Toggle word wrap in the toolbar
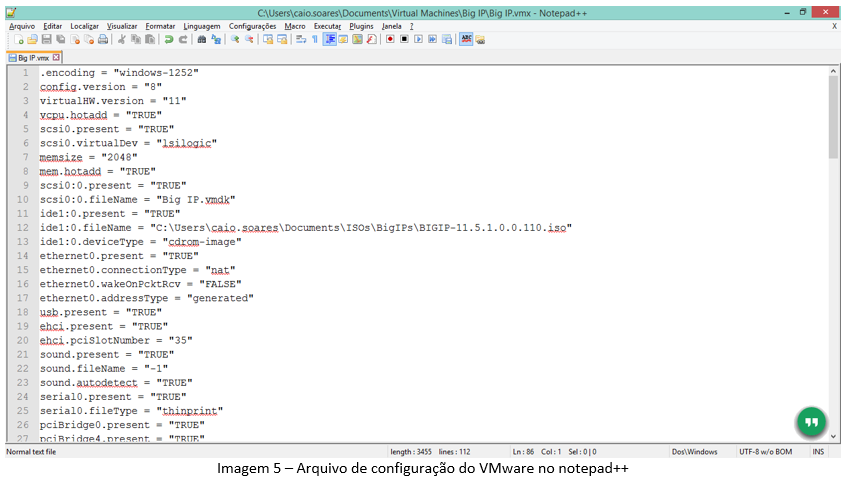Viewport: 847px width, 479px height. coord(300,39)
